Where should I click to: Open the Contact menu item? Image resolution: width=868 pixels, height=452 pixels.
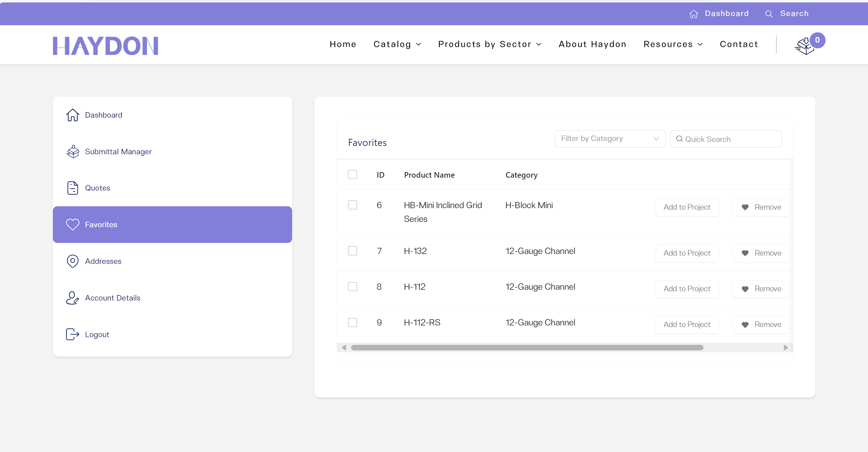point(739,44)
